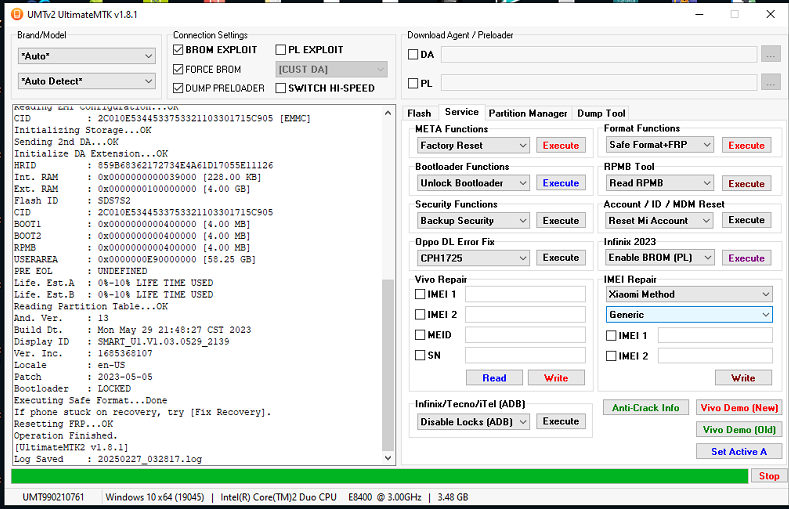Click IMEI Repair IMEI 2 input field
This screenshot has width=789, height=509.
tap(715, 356)
